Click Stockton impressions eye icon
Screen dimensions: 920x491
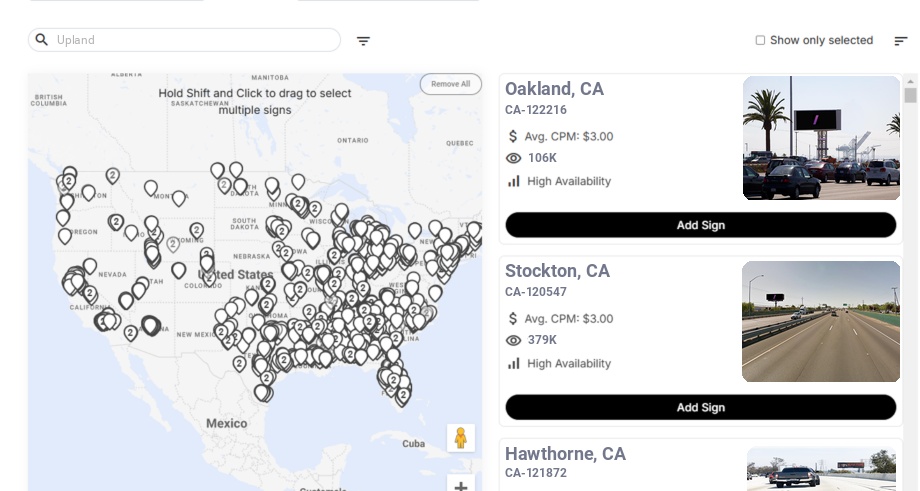[x=514, y=340]
